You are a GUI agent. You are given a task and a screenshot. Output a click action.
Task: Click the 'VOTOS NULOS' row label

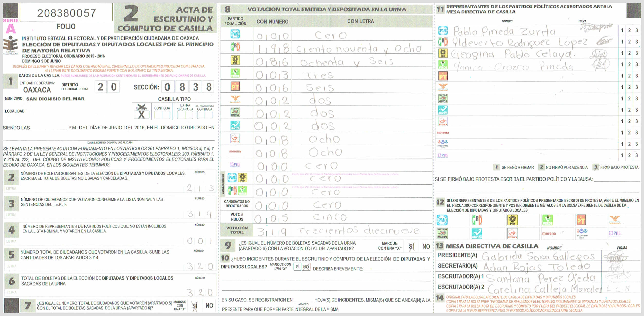(x=237, y=217)
